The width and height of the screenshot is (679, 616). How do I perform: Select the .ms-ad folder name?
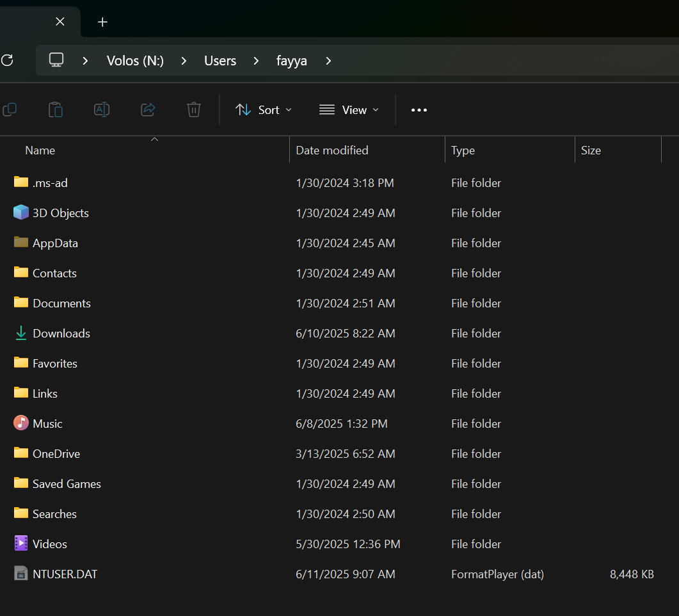[x=50, y=182]
